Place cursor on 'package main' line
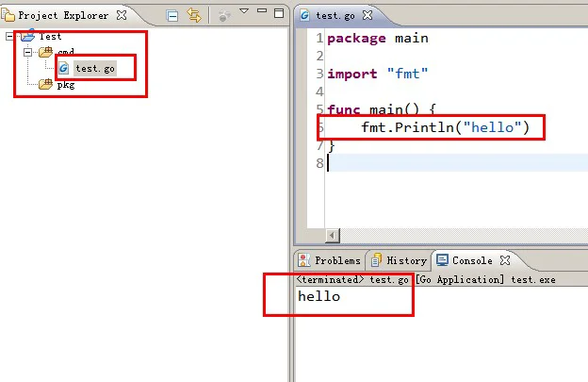This screenshot has width=588, height=382. click(378, 39)
